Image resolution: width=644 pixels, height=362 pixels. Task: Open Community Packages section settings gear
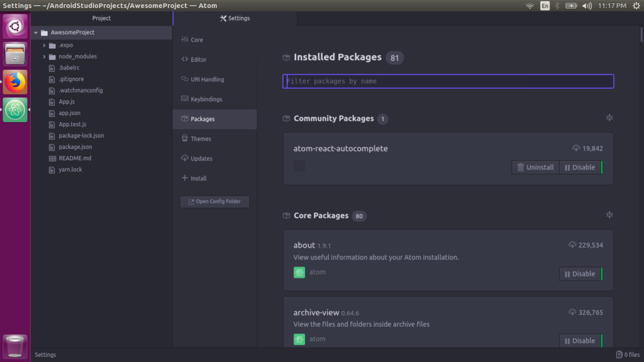click(x=609, y=118)
